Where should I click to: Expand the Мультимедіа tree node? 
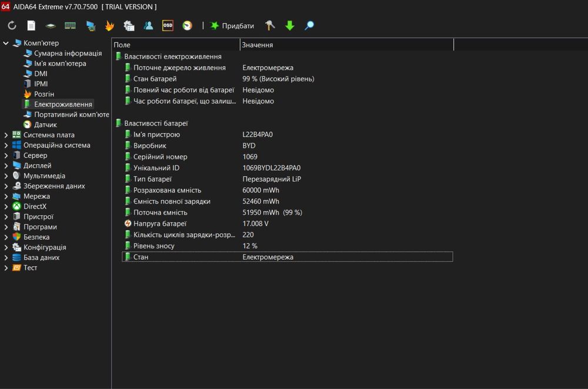6,176
